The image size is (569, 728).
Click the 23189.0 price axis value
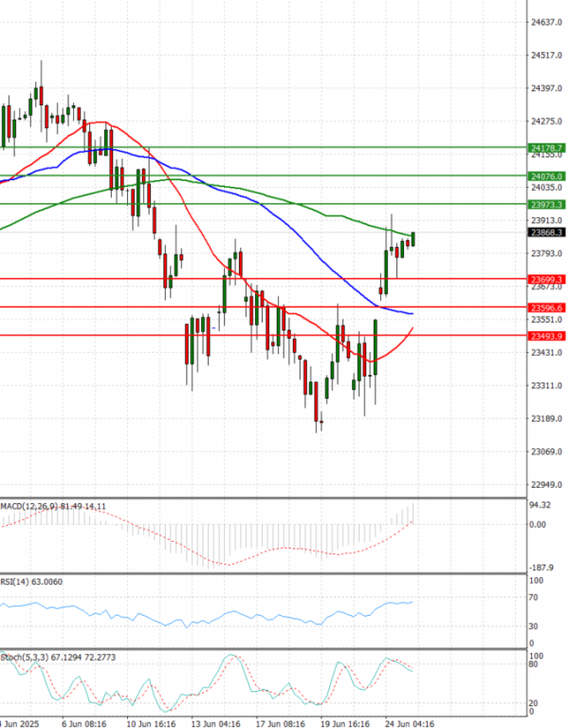pyautogui.click(x=546, y=419)
